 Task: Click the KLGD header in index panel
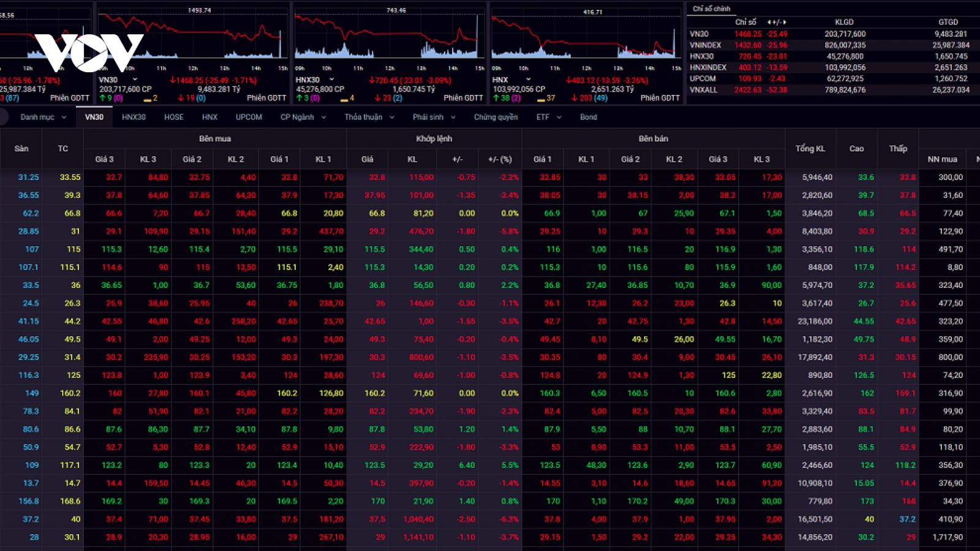point(844,22)
